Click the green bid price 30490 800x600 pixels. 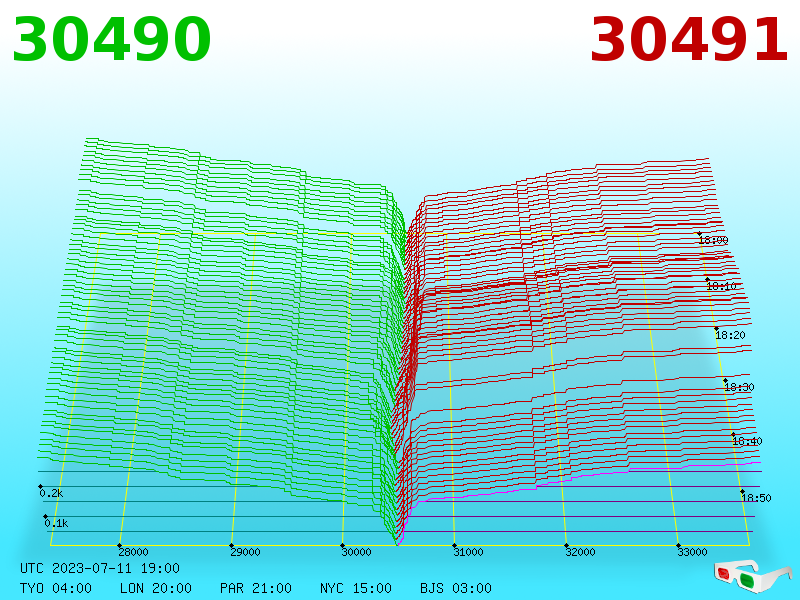click(111, 40)
